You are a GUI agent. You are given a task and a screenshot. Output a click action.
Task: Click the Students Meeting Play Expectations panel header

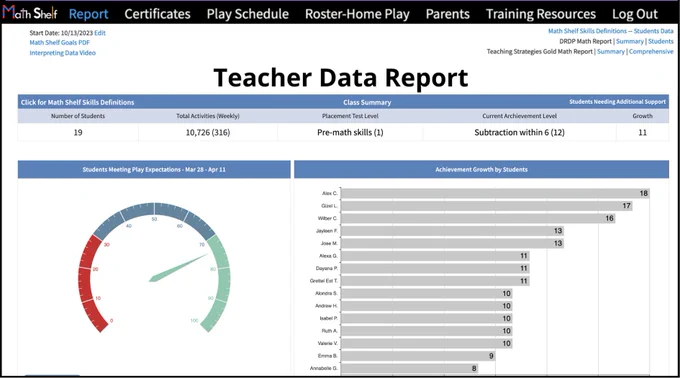pos(154,169)
